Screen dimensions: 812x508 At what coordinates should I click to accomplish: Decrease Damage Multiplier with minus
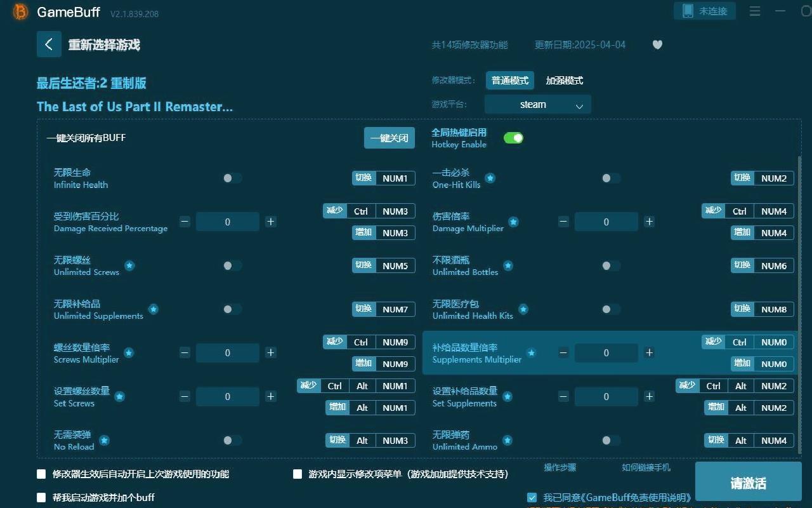[563, 222]
